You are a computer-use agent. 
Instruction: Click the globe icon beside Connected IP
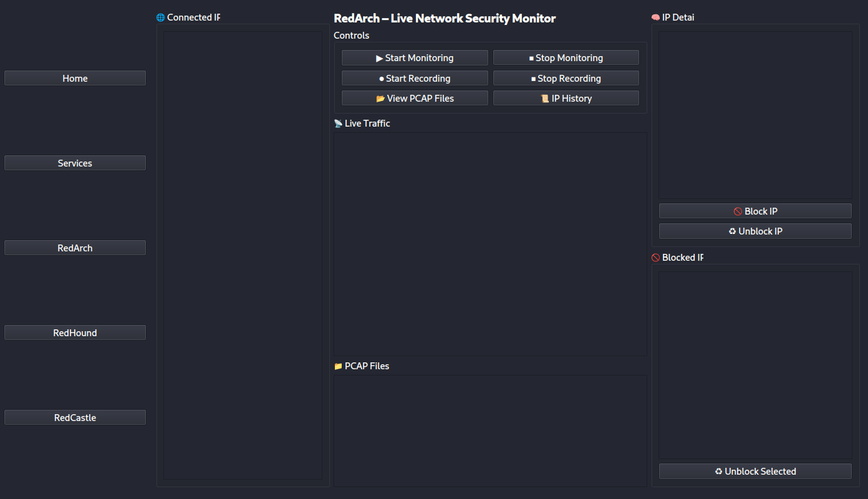click(x=160, y=17)
